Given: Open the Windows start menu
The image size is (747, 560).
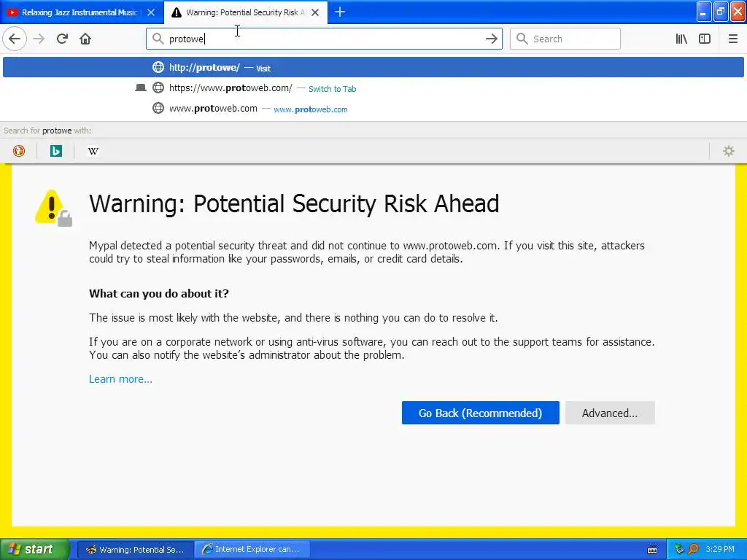Looking at the screenshot, I should pos(35,549).
